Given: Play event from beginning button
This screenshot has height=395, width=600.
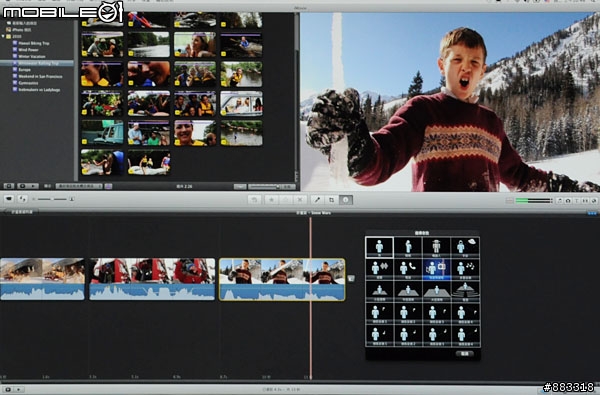Looking at the screenshot, I should pyautogui.click(x=34, y=186).
